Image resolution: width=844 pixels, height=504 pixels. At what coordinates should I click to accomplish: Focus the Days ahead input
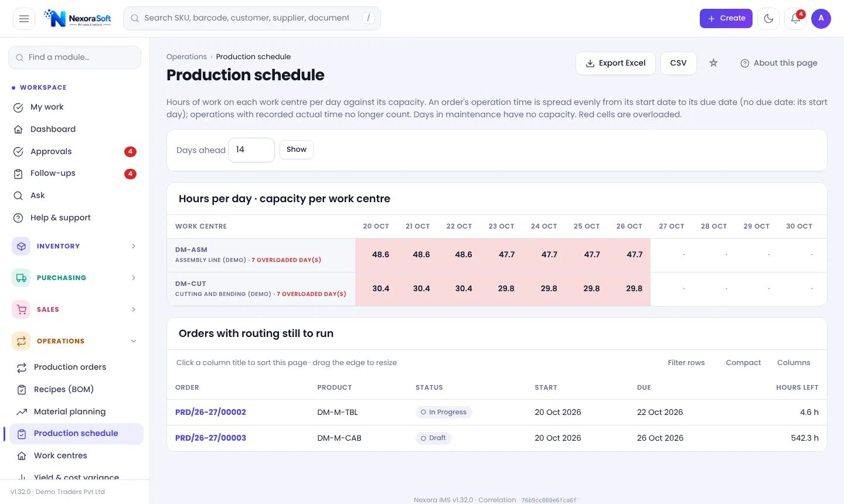251,150
